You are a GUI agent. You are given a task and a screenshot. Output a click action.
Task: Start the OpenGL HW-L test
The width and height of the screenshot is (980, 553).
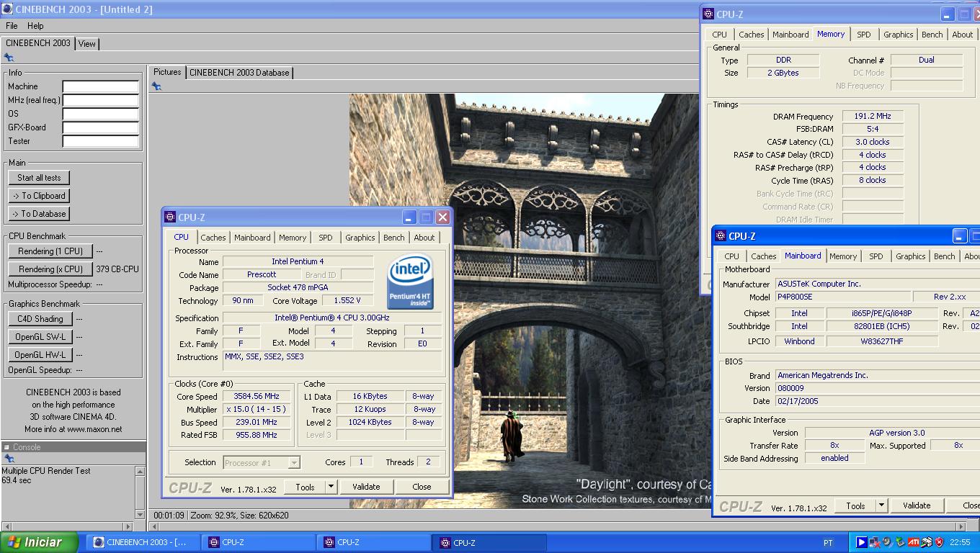tap(40, 355)
